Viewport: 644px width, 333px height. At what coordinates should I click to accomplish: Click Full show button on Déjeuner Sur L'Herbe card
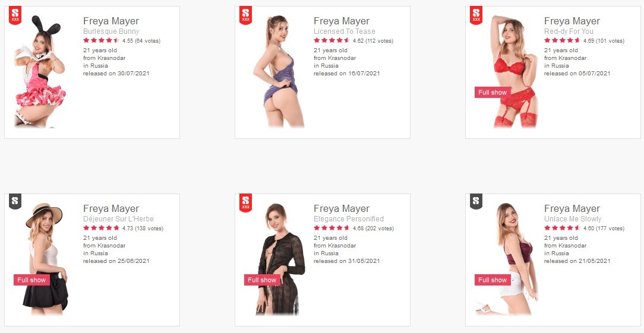click(31, 280)
